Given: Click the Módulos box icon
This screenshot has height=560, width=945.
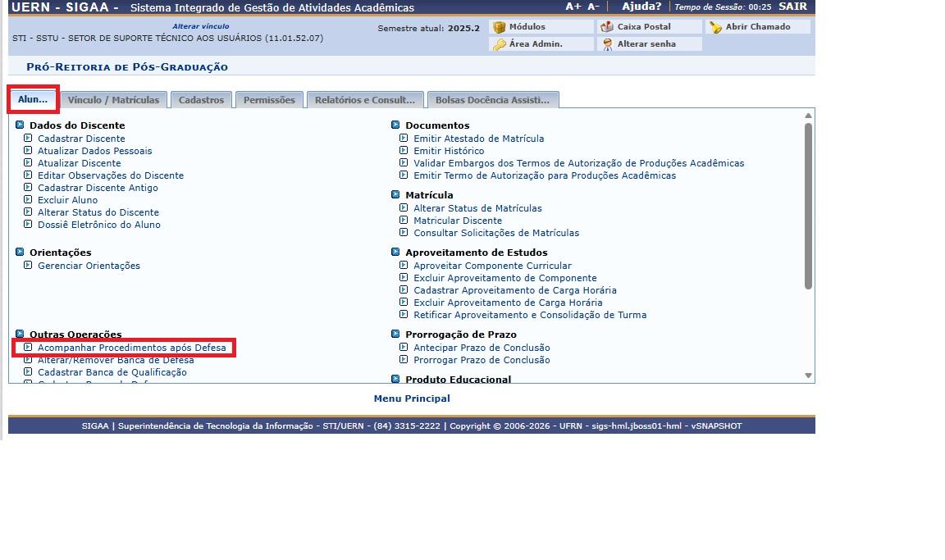Looking at the screenshot, I should pyautogui.click(x=499, y=27).
